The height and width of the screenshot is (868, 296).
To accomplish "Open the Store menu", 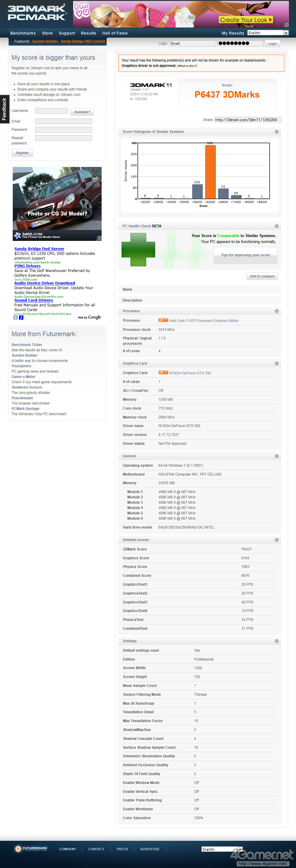I will 47,33.
